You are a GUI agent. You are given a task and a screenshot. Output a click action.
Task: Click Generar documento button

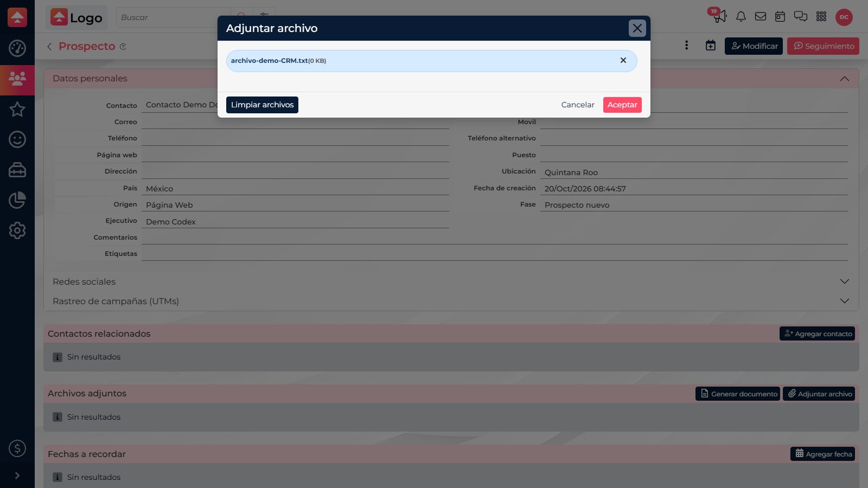tap(738, 394)
